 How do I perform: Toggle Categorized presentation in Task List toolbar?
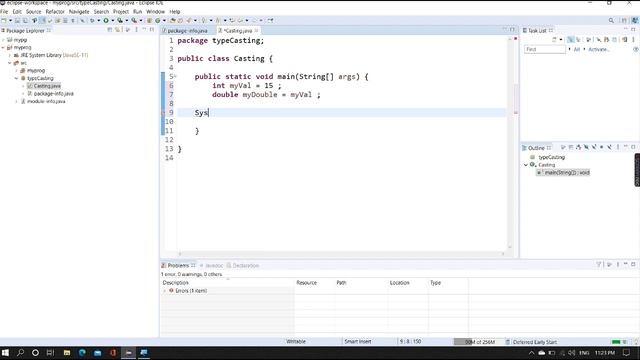pyautogui.click(x=571, y=40)
